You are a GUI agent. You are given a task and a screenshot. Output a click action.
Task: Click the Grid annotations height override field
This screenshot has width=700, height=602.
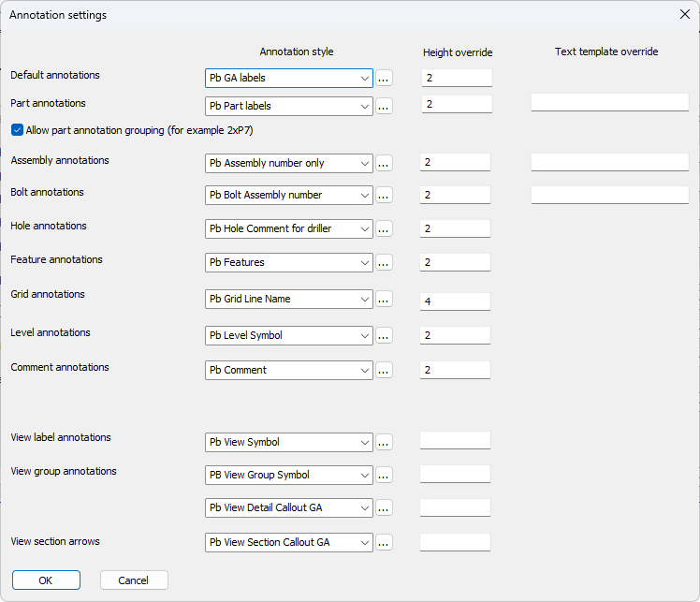click(x=456, y=301)
